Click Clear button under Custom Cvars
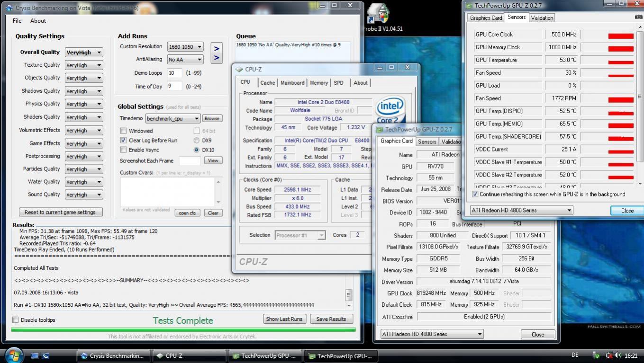Screen dimensions: 644x363 [x=213, y=213]
